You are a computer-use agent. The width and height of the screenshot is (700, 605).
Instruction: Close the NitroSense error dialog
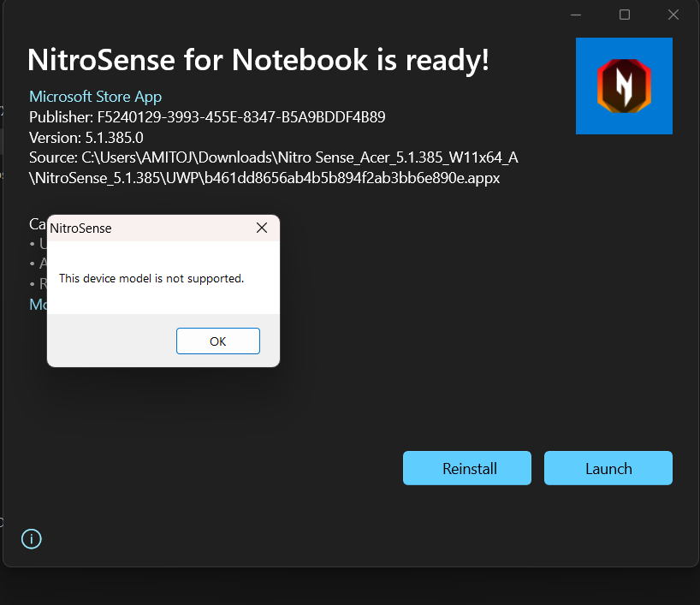[262, 228]
